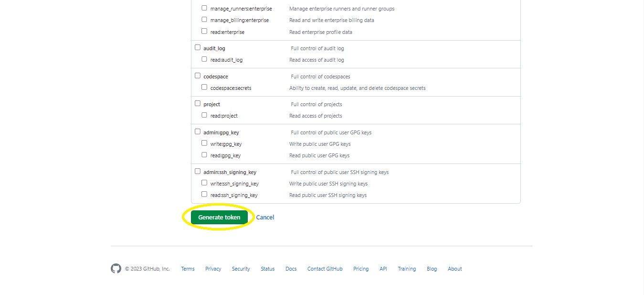Click 'Write public user SSH signing keys' text
The width and height of the screenshot is (644, 295).
tap(328, 184)
